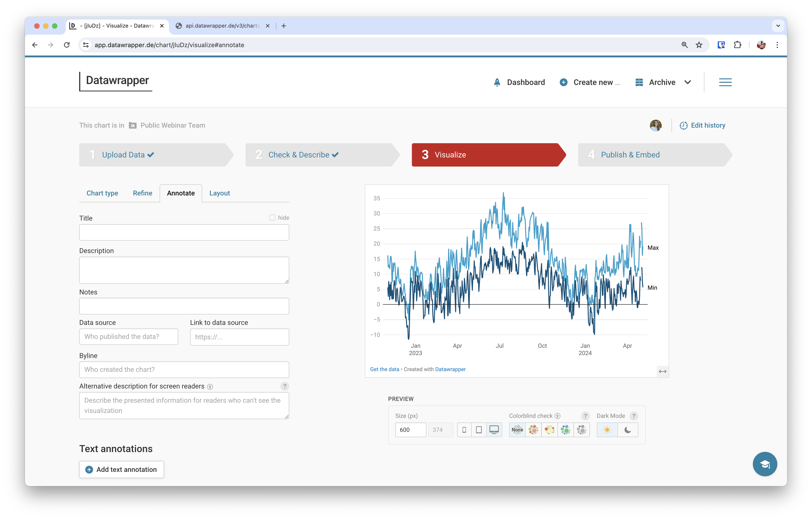Close the api.datawrapper.de tab
The image size is (812, 519).
pyautogui.click(x=268, y=26)
